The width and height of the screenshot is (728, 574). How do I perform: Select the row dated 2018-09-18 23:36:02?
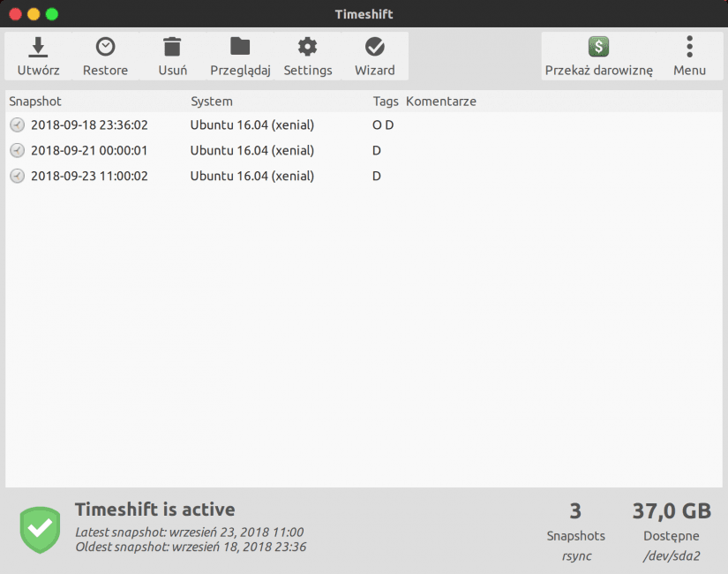(364, 125)
